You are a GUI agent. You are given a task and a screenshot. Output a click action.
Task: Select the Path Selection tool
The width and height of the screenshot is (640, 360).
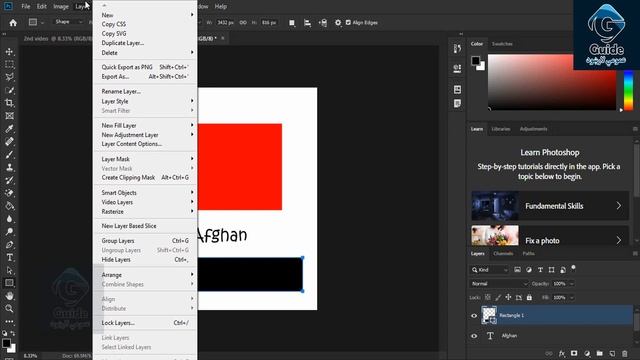[9, 270]
